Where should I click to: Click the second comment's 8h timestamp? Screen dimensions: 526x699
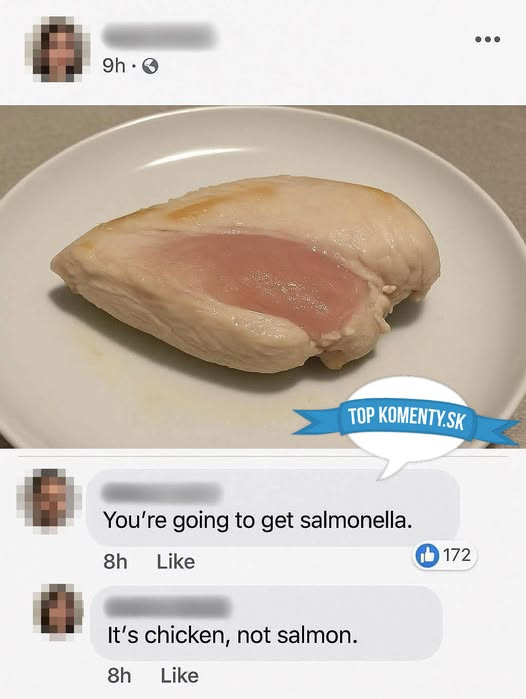(x=119, y=676)
